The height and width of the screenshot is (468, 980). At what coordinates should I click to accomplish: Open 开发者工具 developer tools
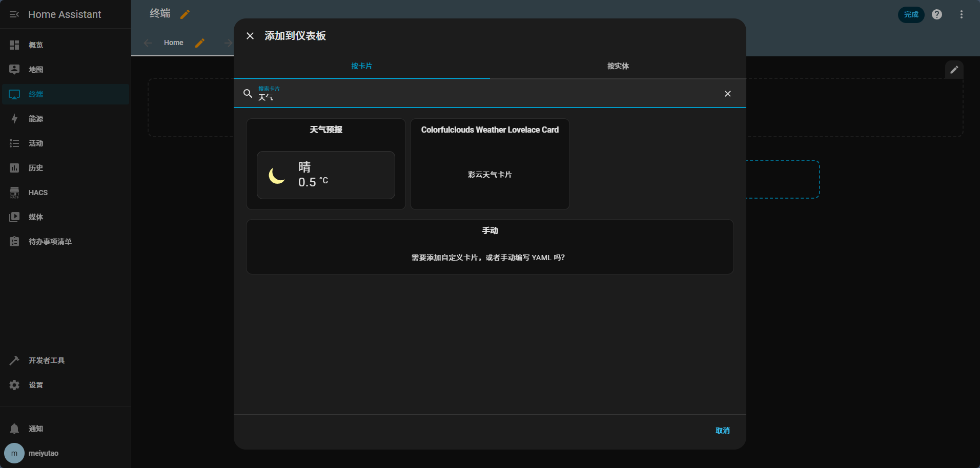tap(46, 360)
